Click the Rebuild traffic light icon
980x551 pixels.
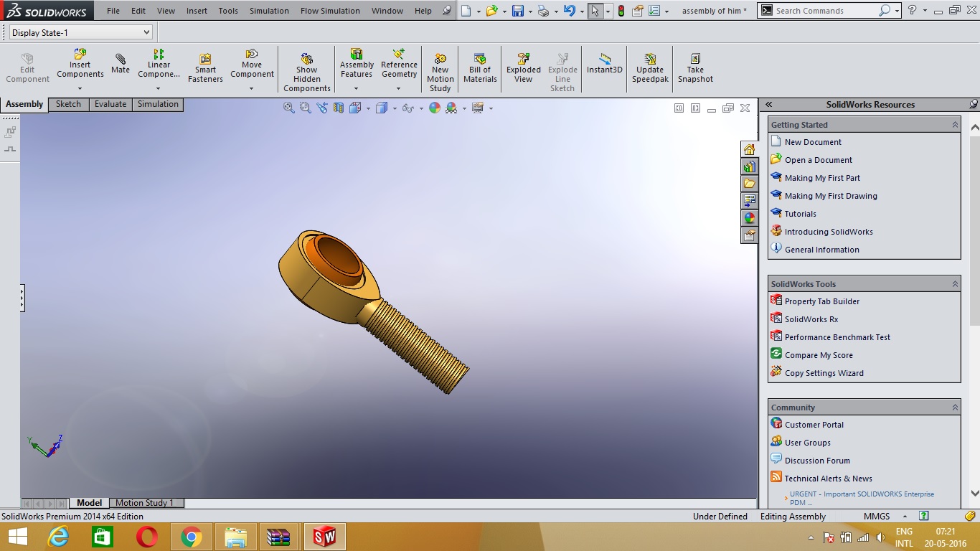pyautogui.click(x=621, y=11)
